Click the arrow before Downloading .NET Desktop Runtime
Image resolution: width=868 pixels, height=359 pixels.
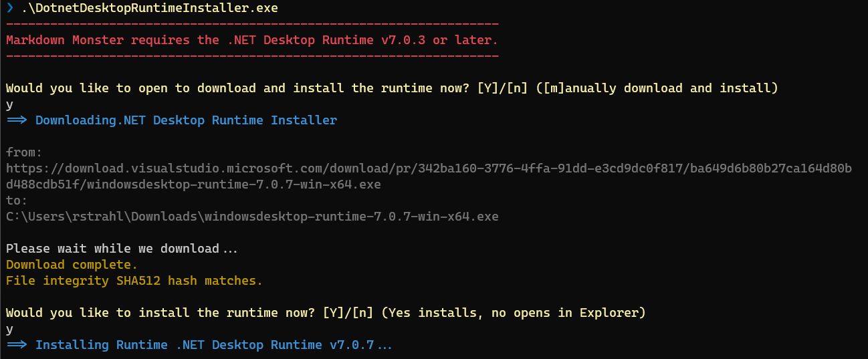[x=17, y=120]
